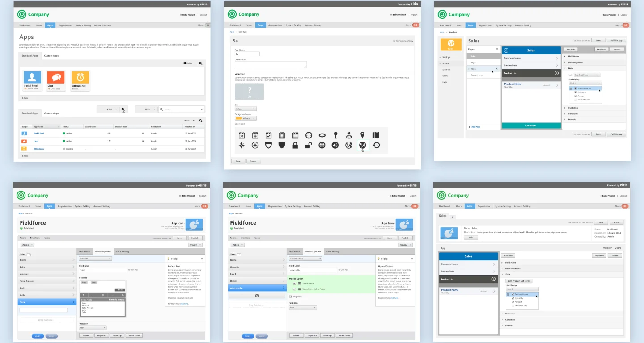Choose the teardrop location marker icon in New App

[362, 135]
